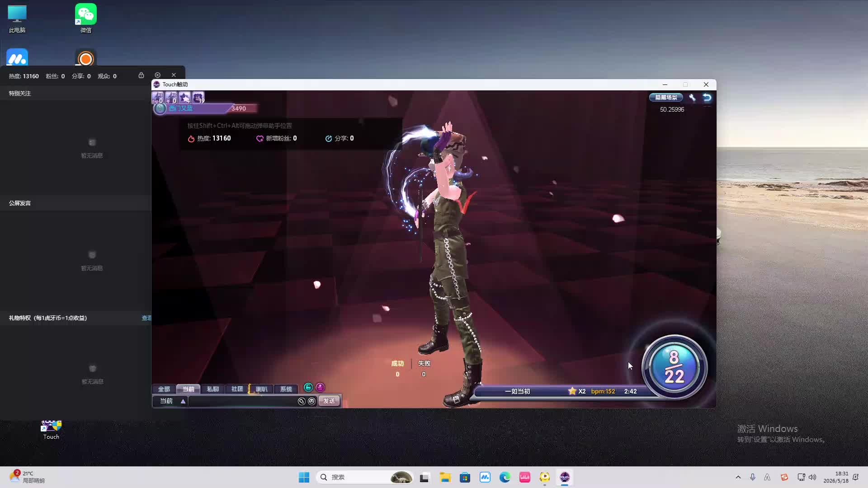Click the 失败 failure counter label
Screen dimensions: 868x488
(424, 363)
